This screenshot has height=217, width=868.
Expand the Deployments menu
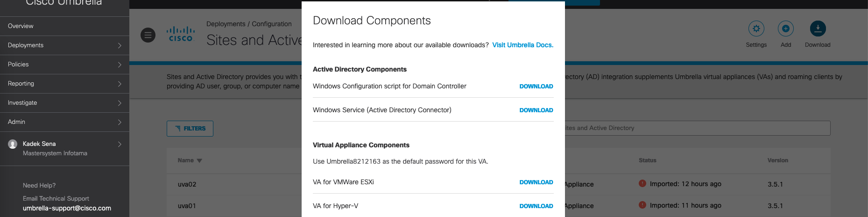click(x=64, y=45)
